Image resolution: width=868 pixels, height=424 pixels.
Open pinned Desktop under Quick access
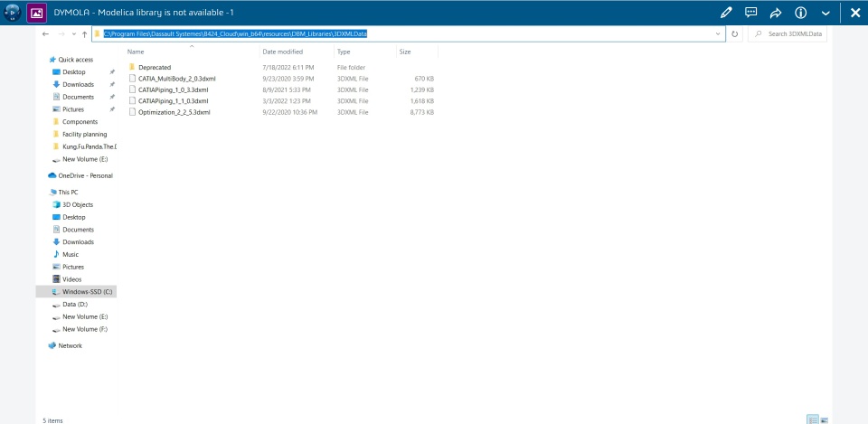tap(73, 72)
